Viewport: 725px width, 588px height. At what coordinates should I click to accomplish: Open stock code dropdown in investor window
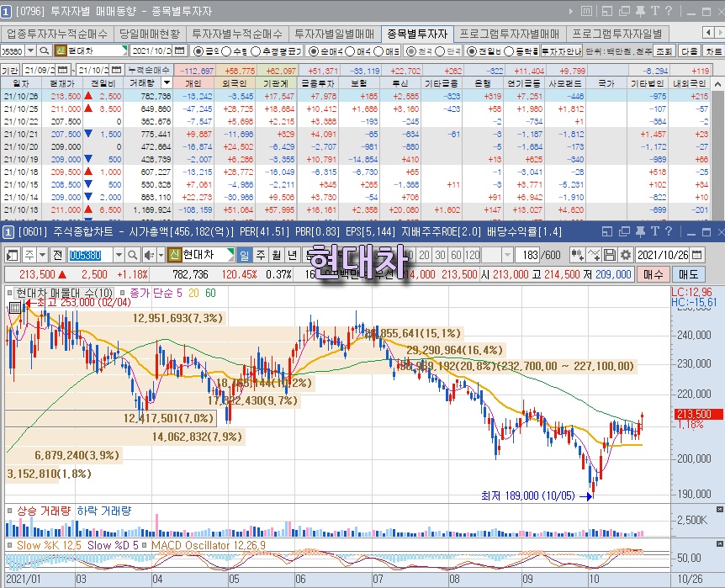[x=31, y=50]
